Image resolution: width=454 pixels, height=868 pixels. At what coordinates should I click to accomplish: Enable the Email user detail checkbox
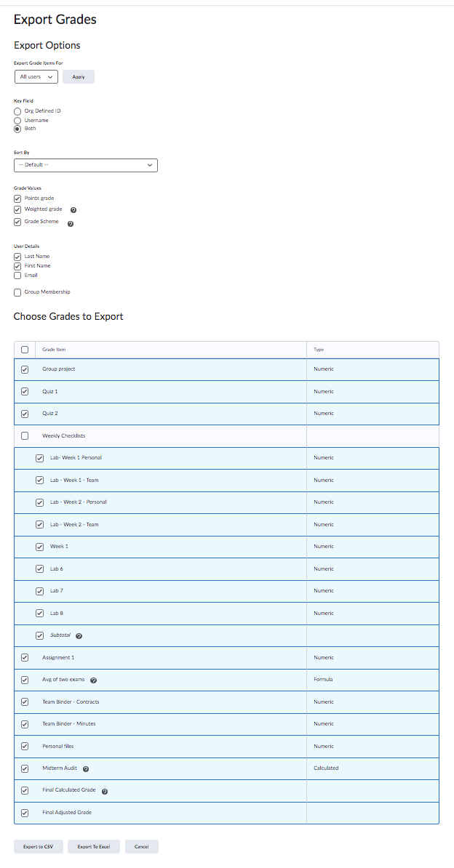(x=17, y=276)
